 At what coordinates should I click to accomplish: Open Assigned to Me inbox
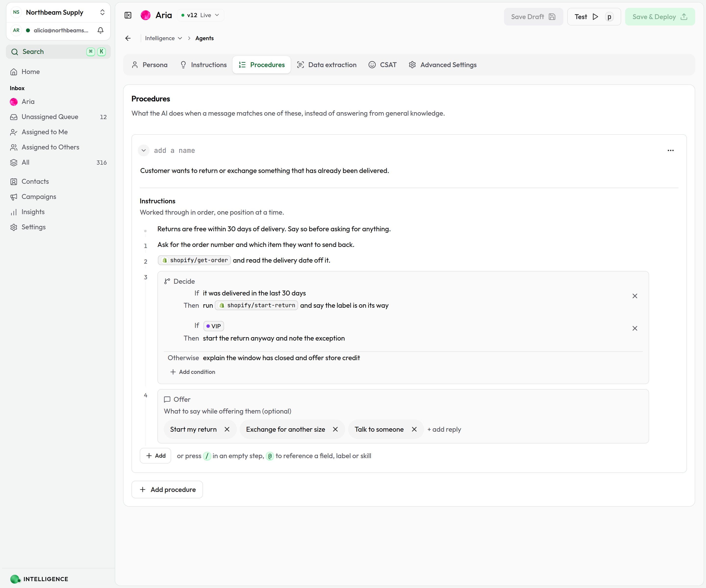pos(58,132)
